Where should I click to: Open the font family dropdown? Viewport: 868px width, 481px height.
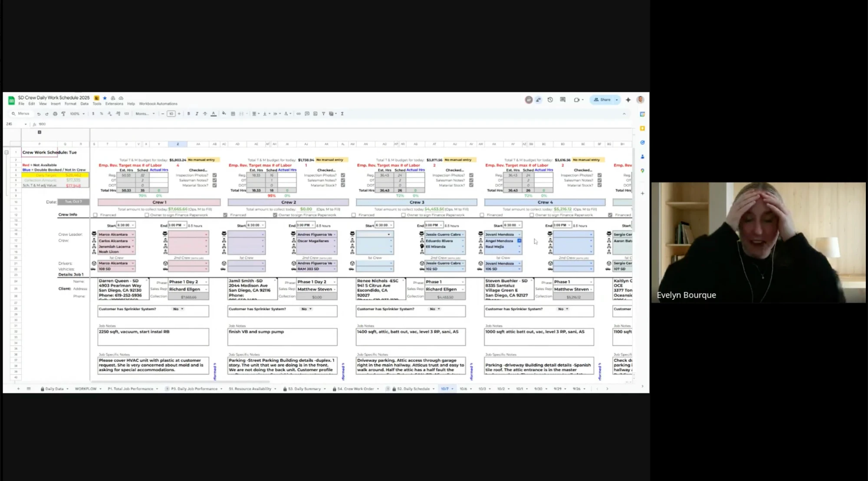(x=145, y=114)
